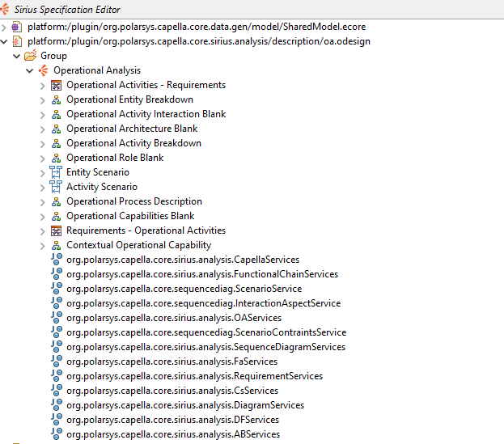Viewport: 504px width, 444px height.
Task: Click the Java extension icon for CsServices
Action: 57,391
